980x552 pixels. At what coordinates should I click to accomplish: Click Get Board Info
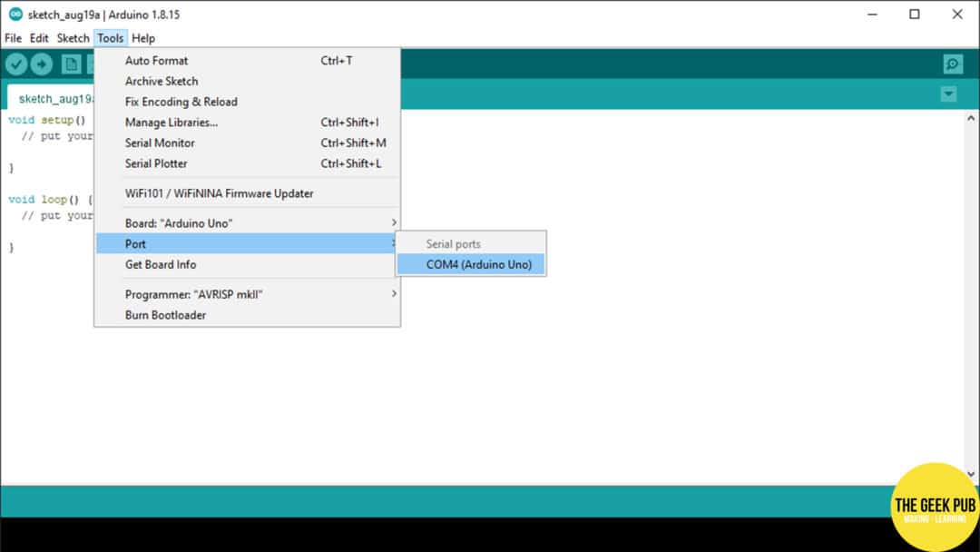(x=160, y=264)
